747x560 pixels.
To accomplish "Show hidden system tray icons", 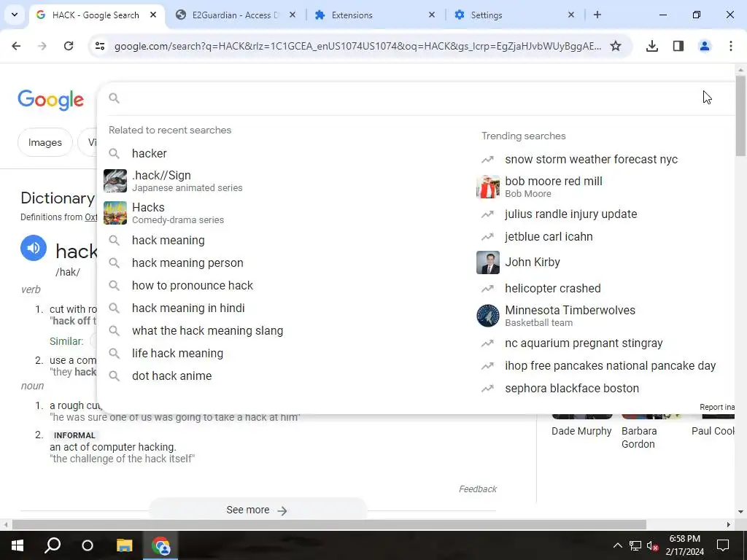I will click(x=617, y=545).
